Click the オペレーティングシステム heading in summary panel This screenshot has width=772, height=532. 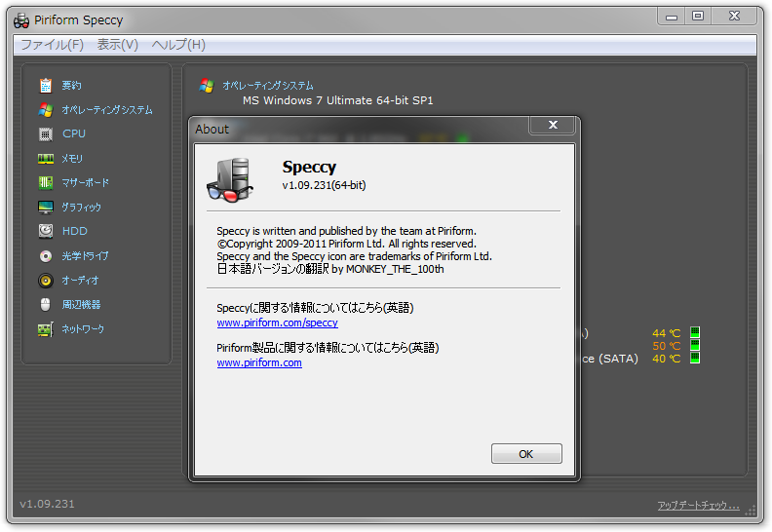[x=268, y=86]
